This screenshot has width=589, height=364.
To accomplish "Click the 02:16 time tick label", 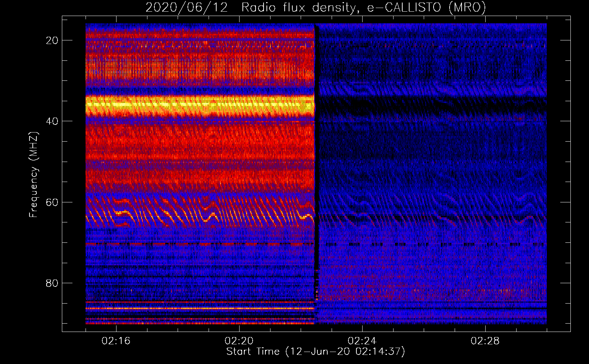I will [x=116, y=341].
